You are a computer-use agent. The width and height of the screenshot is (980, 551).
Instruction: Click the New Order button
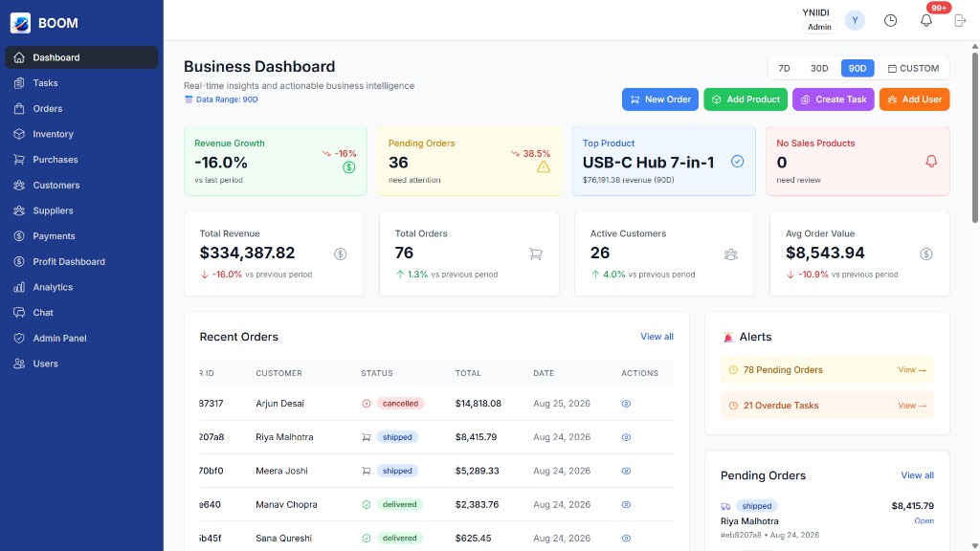(660, 99)
